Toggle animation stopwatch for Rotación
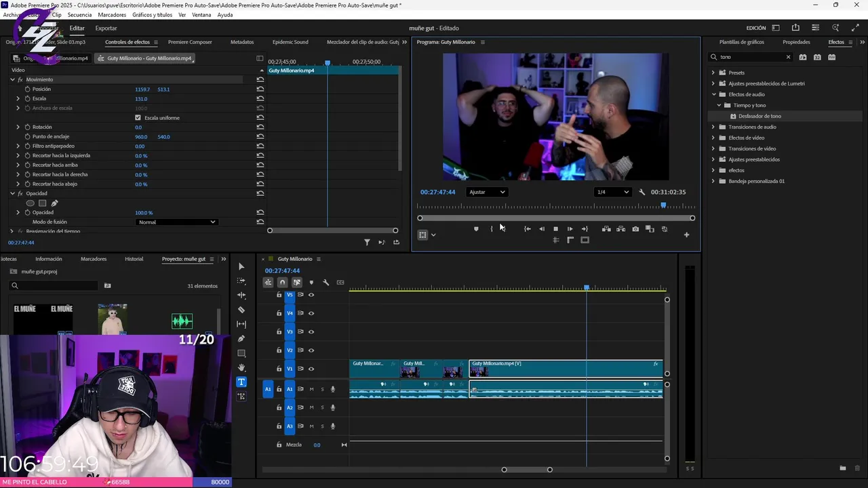Image resolution: width=868 pixels, height=488 pixels. click(28, 127)
